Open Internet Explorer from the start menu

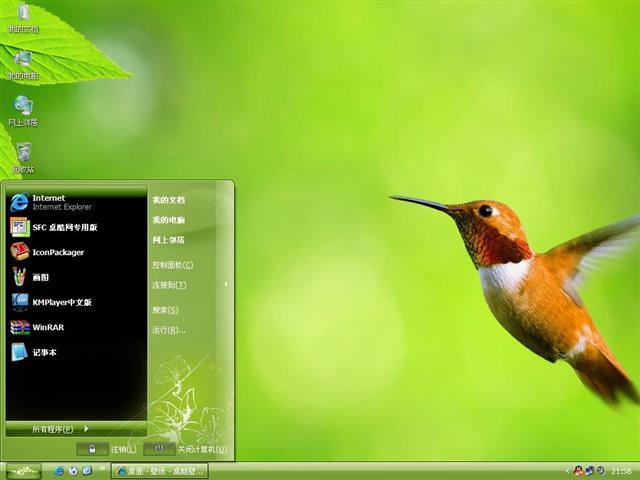pos(76,202)
